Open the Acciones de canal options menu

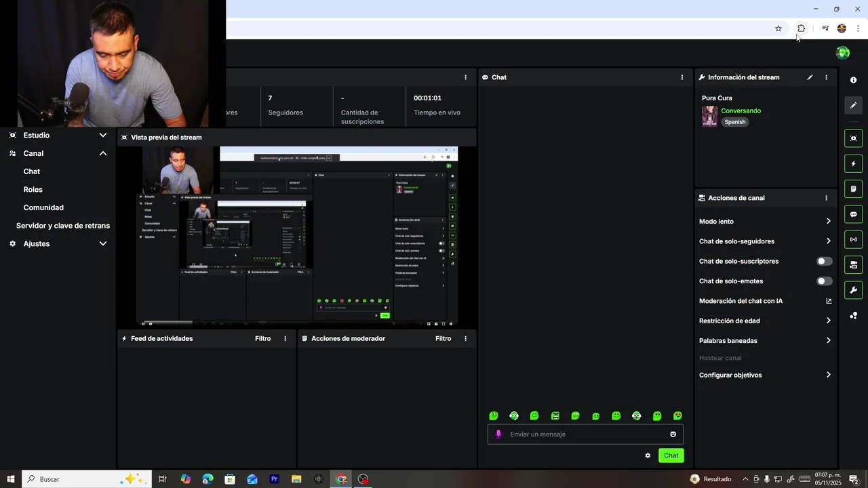(x=826, y=198)
